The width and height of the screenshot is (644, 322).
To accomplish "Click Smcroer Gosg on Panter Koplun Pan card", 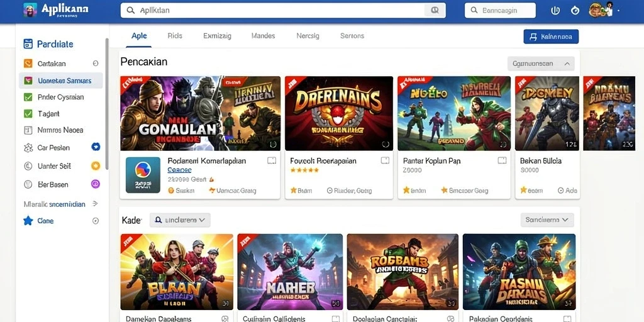I will click(465, 191).
